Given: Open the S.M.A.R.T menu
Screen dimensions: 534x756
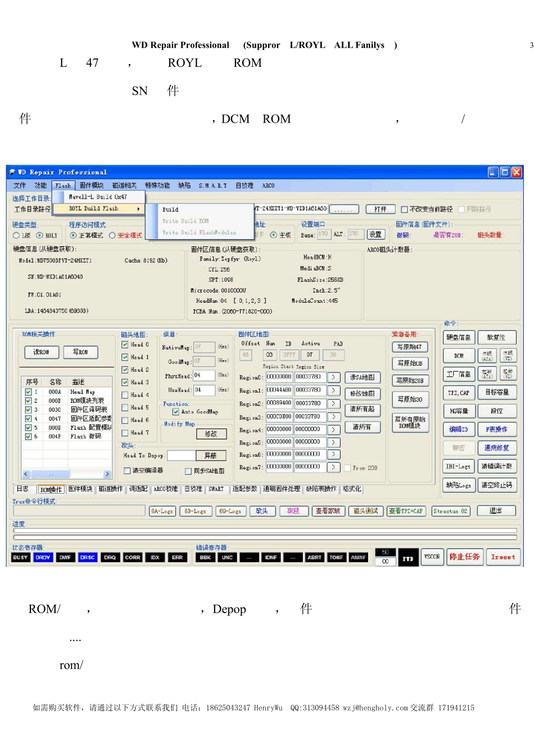Looking at the screenshot, I should [x=212, y=185].
